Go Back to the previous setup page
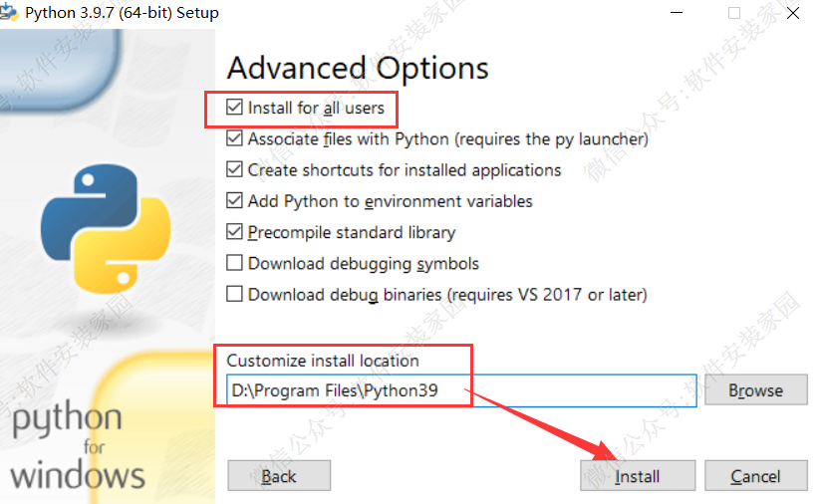The image size is (821, 504). [x=278, y=476]
